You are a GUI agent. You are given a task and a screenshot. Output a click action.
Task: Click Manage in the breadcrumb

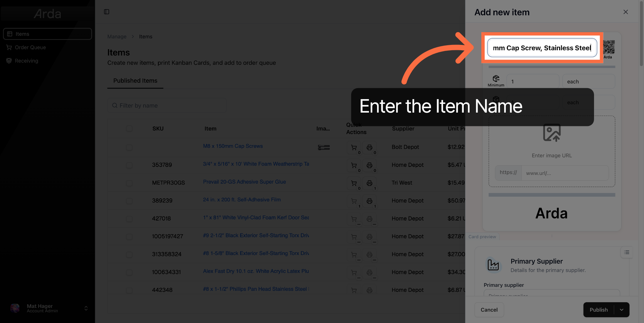tap(117, 37)
